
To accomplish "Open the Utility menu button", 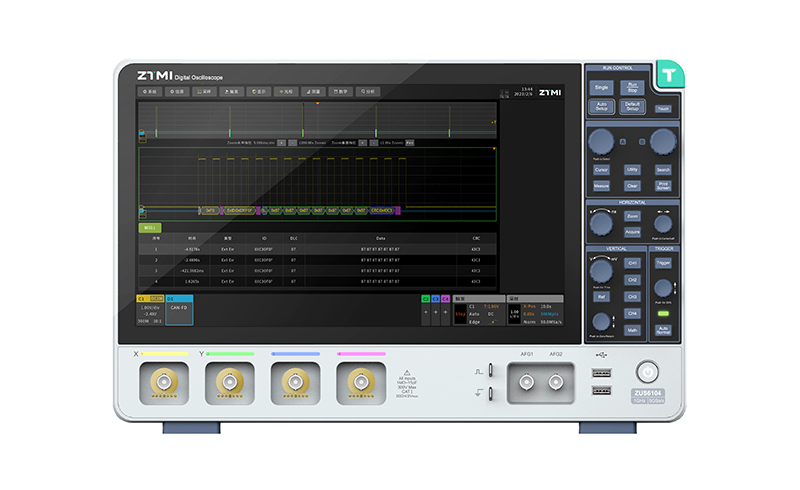I will [x=632, y=170].
